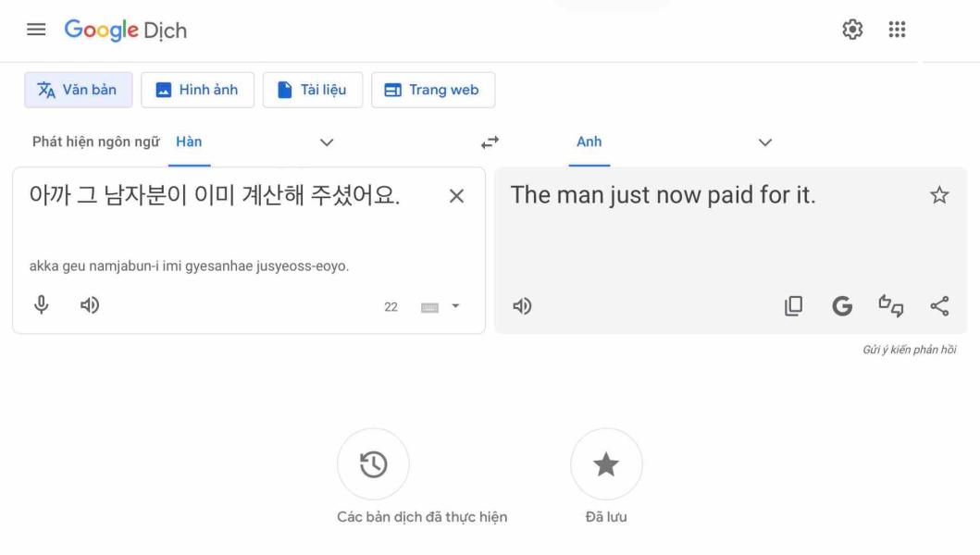Expand target language list next to Anh
This screenshot has width=980, height=555.
pyautogui.click(x=765, y=142)
